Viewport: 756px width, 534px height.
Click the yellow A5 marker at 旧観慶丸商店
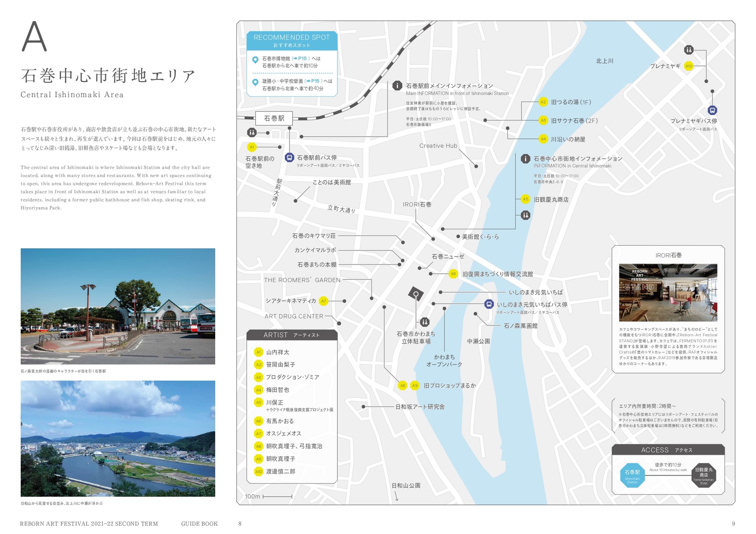click(x=525, y=199)
